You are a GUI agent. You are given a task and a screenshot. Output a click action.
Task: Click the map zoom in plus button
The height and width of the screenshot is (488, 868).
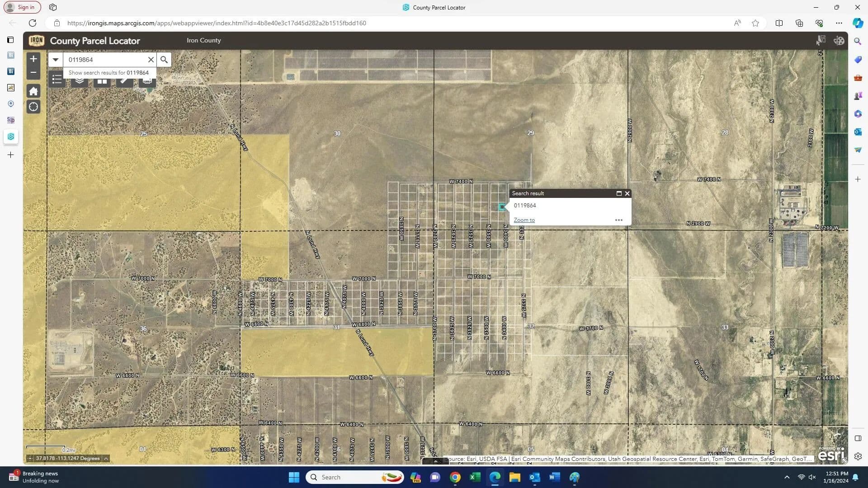tap(33, 59)
